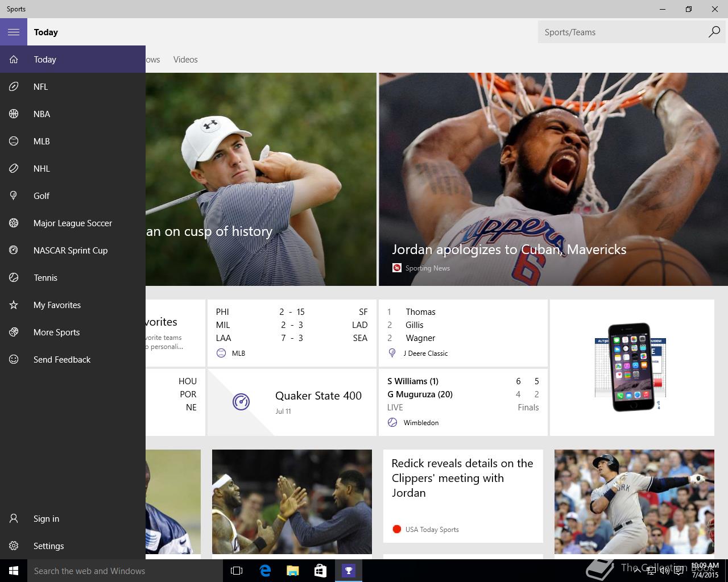The width and height of the screenshot is (728, 582).
Task: Click the Sports app trophy taskbar icon
Action: point(348,571)
